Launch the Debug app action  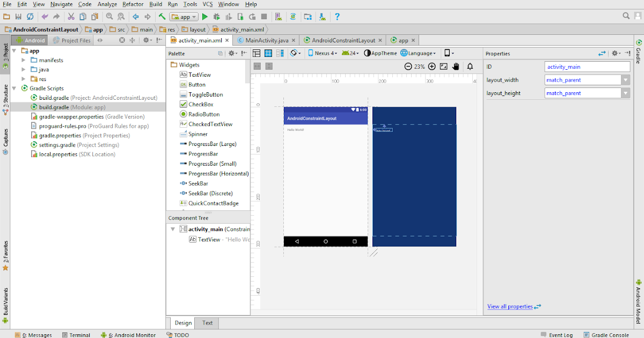click(x=216, y=17)
